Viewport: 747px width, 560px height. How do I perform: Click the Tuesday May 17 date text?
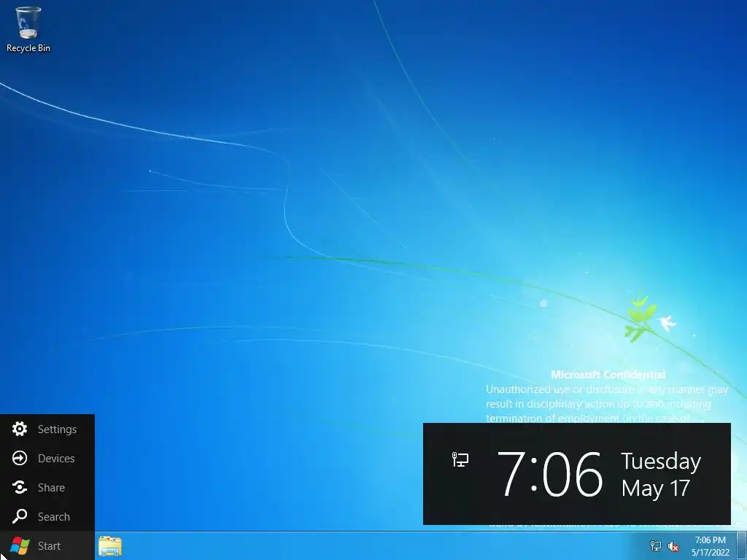(661, 475)
